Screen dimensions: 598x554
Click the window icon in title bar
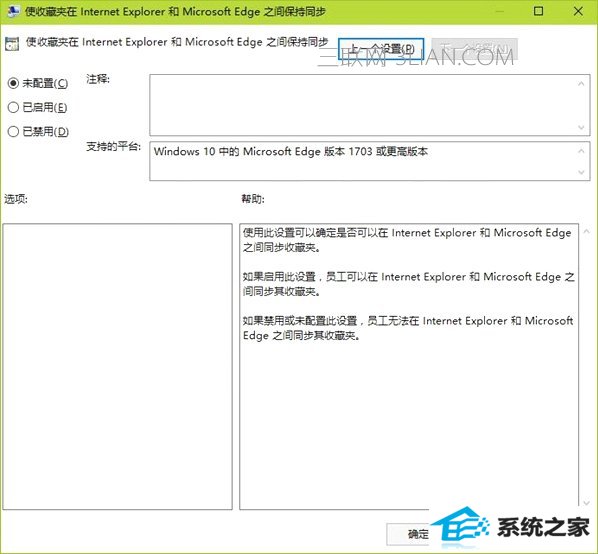(x=13, y=11)
